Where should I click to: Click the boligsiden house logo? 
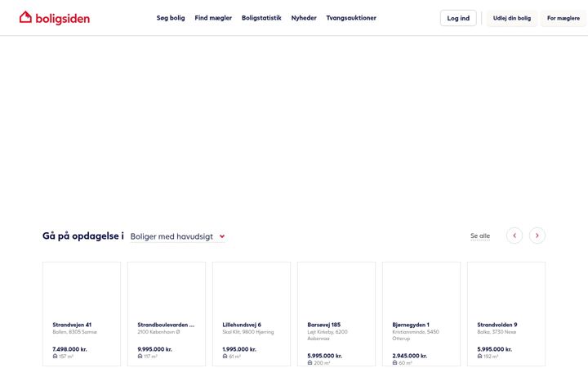click(55, 18)
